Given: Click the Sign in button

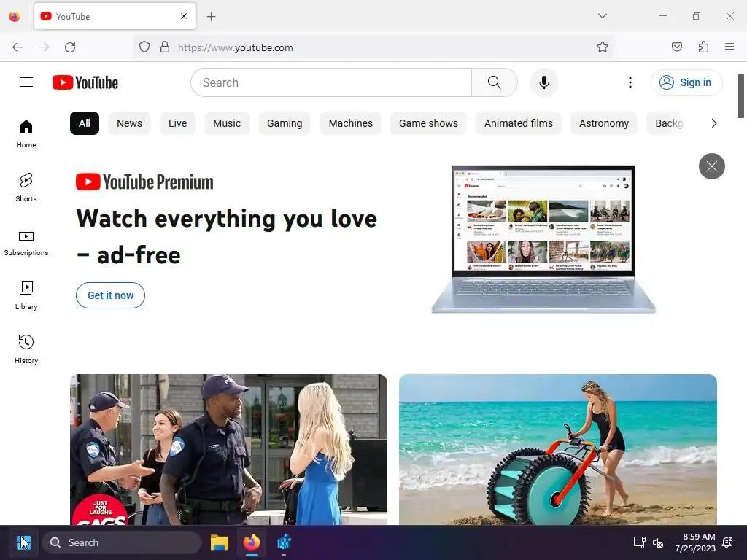Looking at the screenshot, I should (686, 82).
